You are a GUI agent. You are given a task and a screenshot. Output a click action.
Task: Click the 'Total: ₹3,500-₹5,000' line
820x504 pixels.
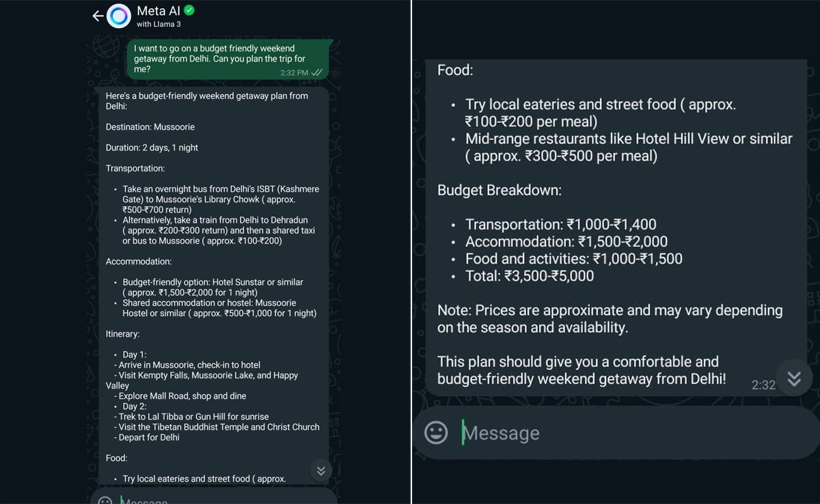(530, 276)
